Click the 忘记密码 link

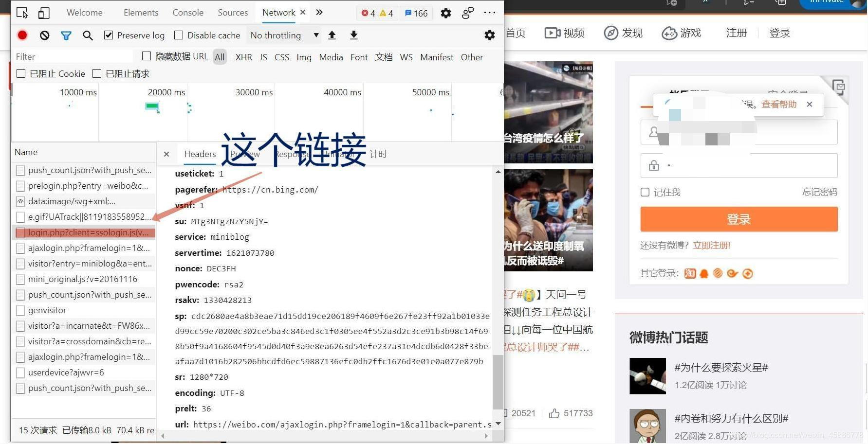point(820,192)
